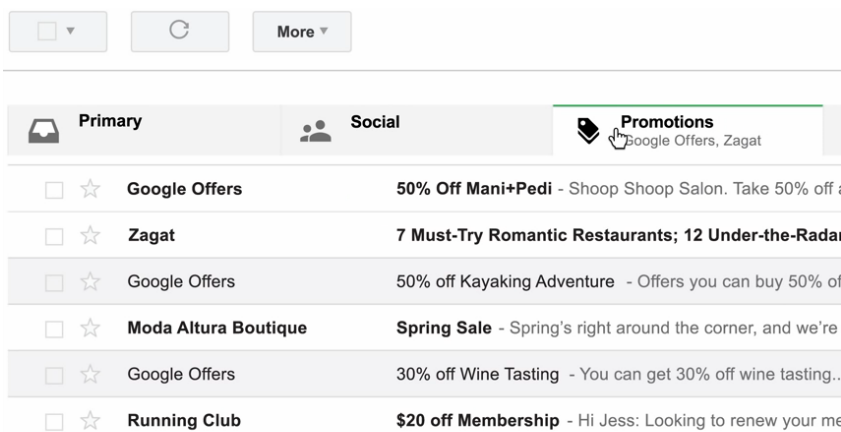Expand the More actions dropdown
This screenshot has width=841, height=432.
(302, 32)
